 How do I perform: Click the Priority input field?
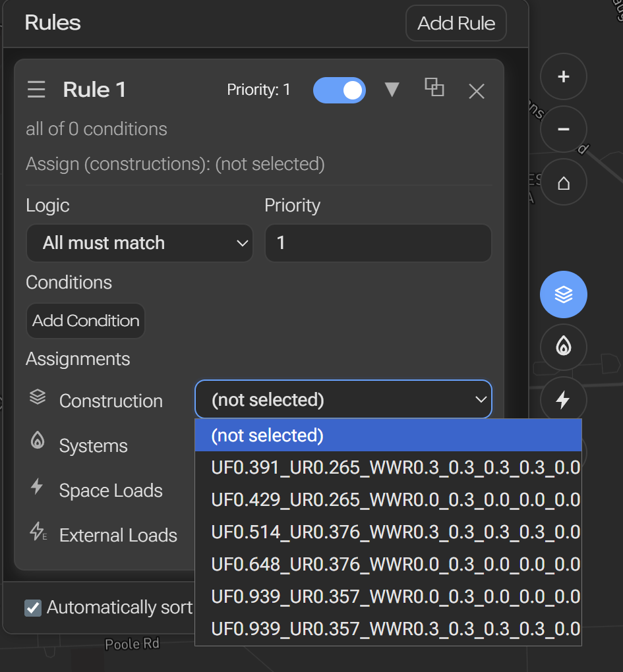[378, 243]
